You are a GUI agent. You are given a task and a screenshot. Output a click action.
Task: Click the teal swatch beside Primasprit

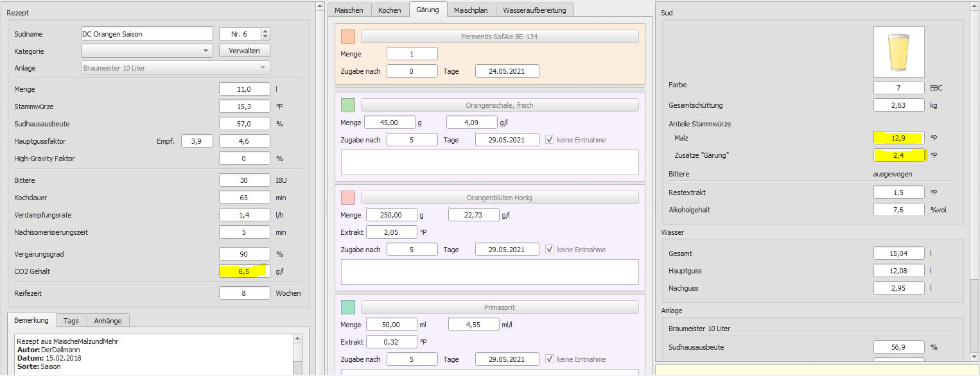coord(348,307)
